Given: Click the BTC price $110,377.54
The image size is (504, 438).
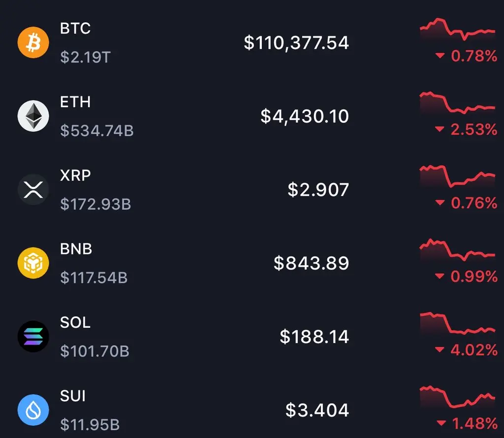Looking at the screenshot, I should pyautogui.click(x=296, y=43).
